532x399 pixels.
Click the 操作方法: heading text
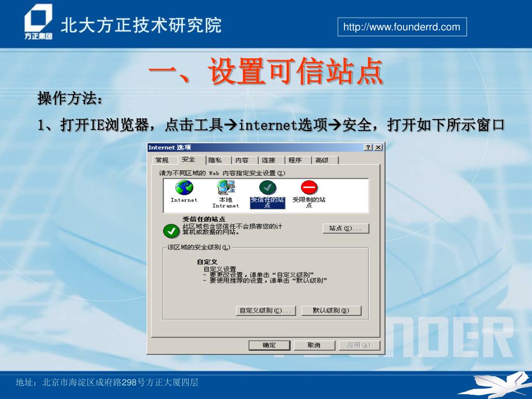click(x=70, y=98)
